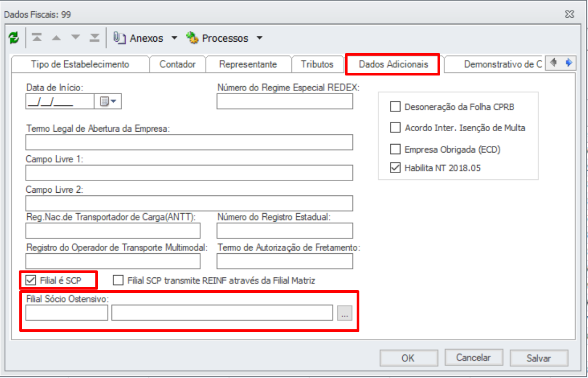Image resolution: width=588 pixels, height=378 pixels.
Task: Close the Dados Fiscais window
Action: click(569, 14)
